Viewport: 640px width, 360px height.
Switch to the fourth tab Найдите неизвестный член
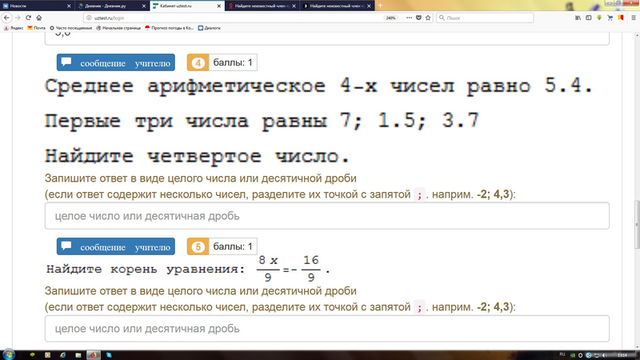tap(262, 6)
